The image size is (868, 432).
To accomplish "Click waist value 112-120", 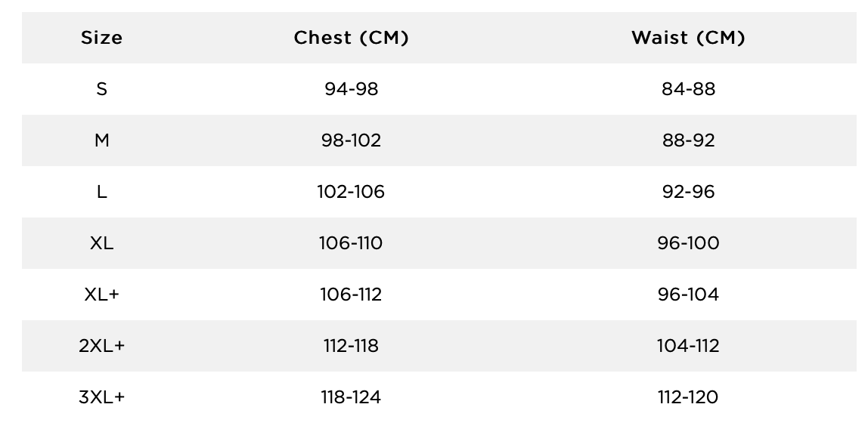I will (688, 397).
